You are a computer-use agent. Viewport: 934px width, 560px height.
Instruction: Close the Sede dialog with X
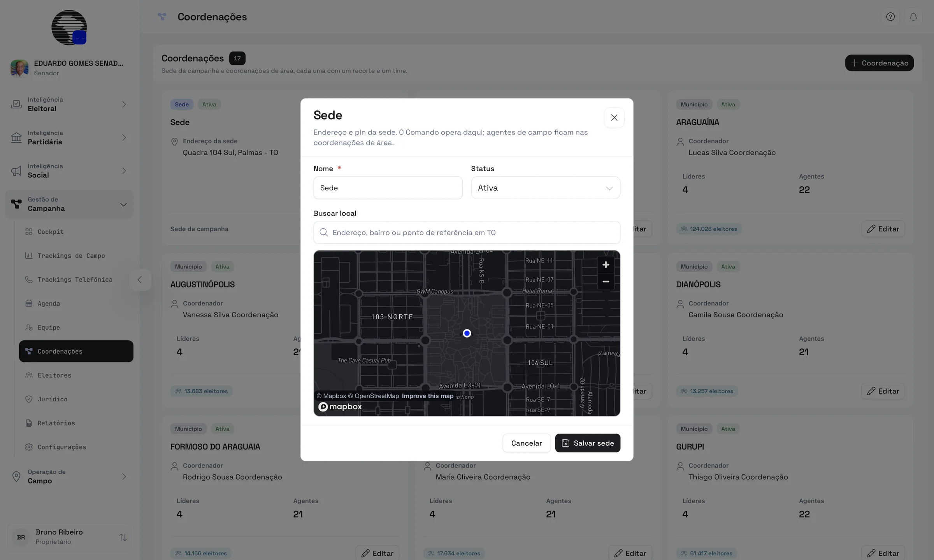614,117
